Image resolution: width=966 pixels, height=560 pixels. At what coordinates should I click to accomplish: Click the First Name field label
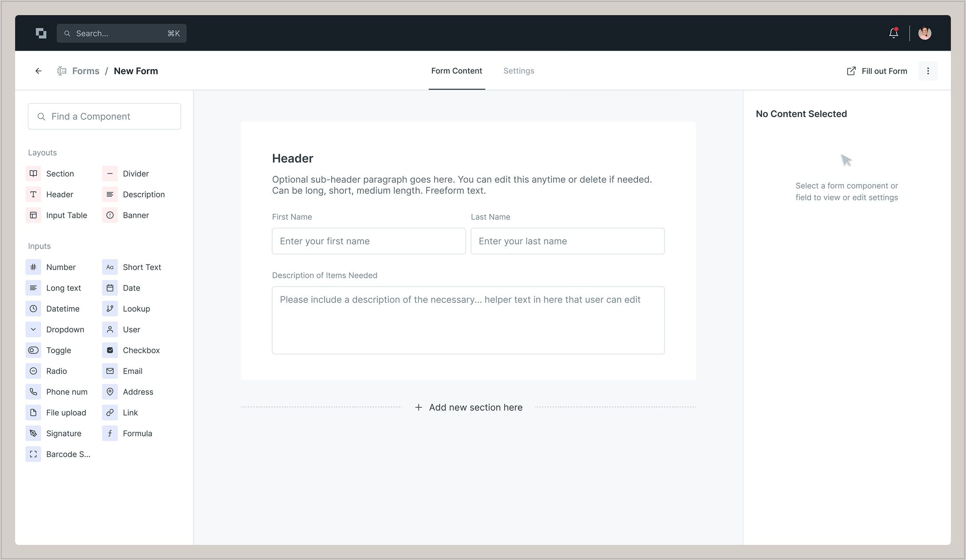292,217
